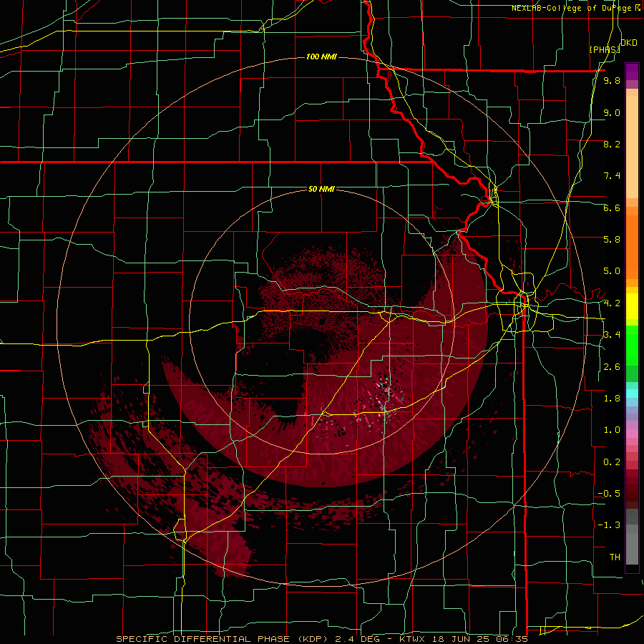Click the "3.4" color scale value
The height and width of the screenshot is (644, 644).
[x=612, y=335]
